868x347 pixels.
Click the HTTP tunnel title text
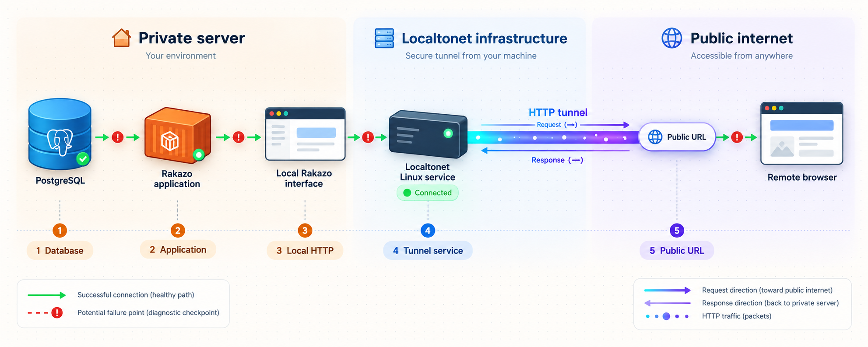(x=558, y=112)
